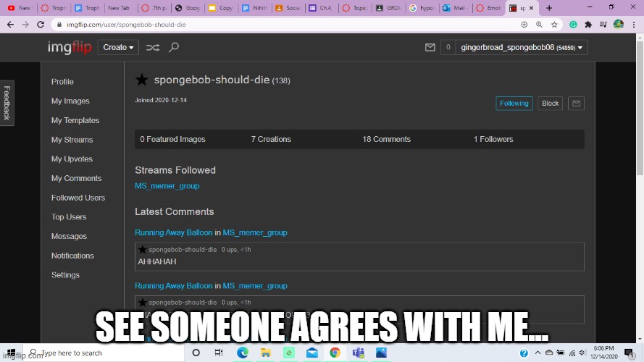This screenshot has width=644, height=362.
Task: Open Chrome three-dot menu
Action: click(634, 25)
